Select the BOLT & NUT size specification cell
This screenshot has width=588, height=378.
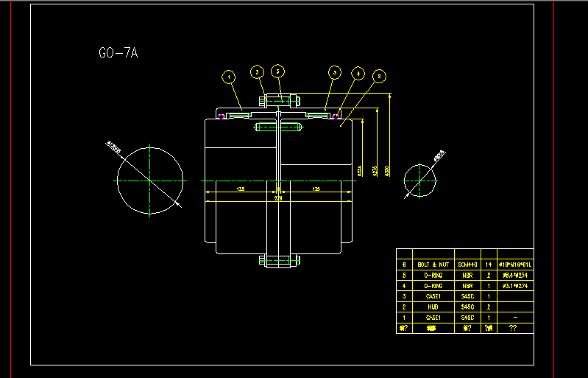click(x=515, y=265)
